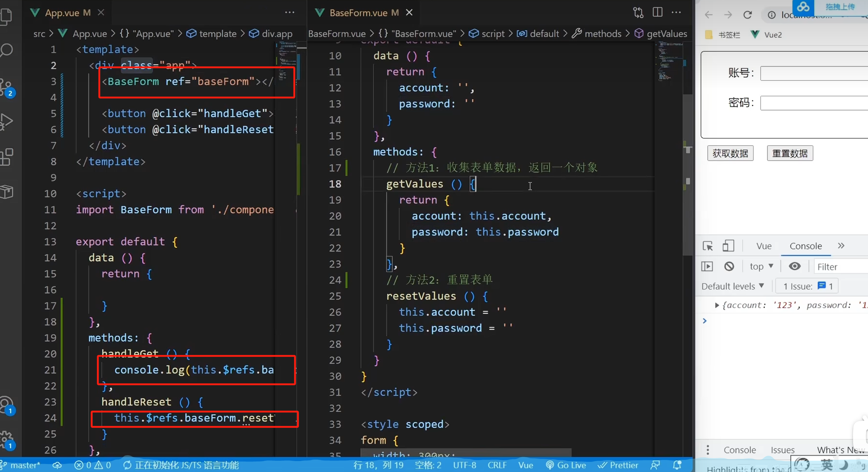Expand the logged account object
868x472 pixels.
(716, 305)
